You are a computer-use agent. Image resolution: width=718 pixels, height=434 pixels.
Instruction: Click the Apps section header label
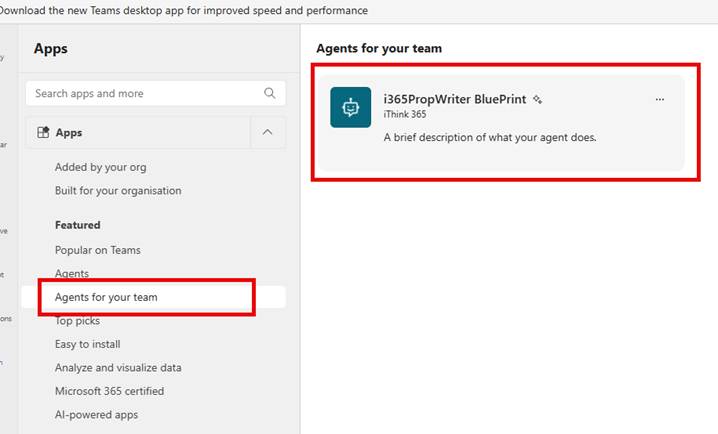click(69, 132)
